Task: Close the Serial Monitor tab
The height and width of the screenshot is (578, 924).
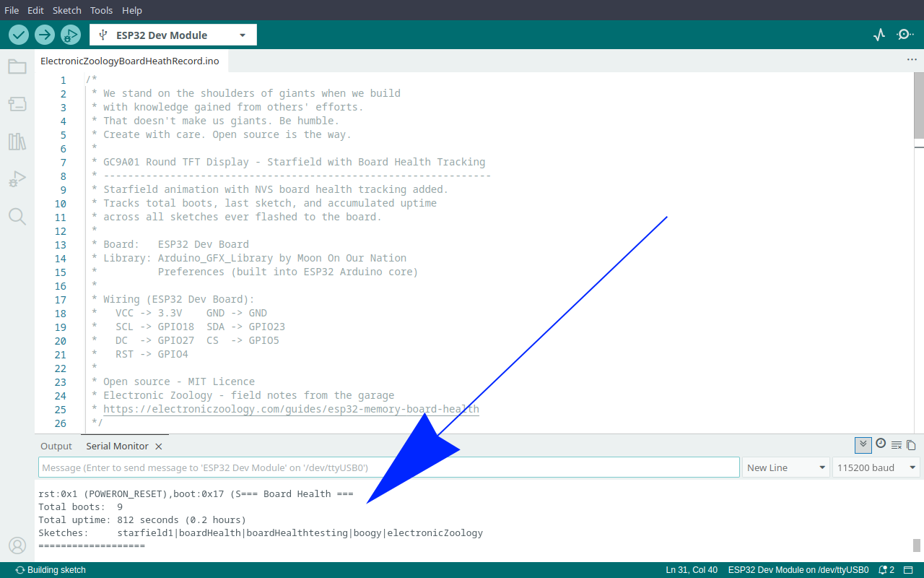Action: [x=159, y=447]
